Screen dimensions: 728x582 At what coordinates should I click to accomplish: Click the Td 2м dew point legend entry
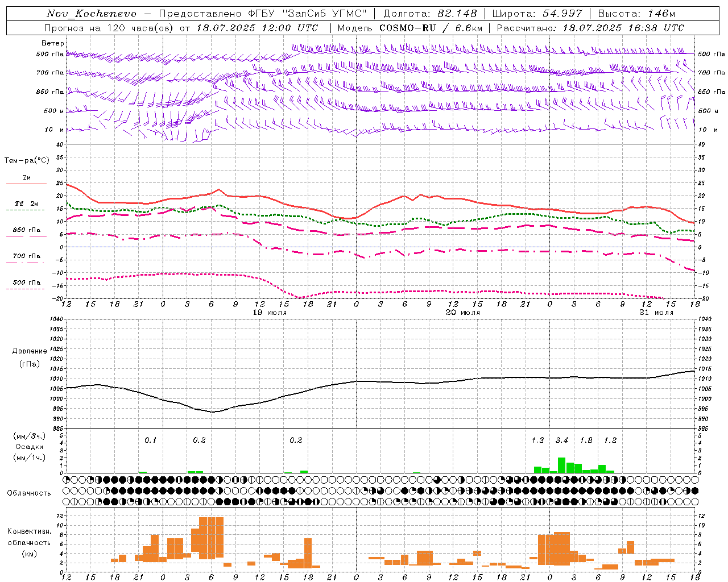point(27,203)
